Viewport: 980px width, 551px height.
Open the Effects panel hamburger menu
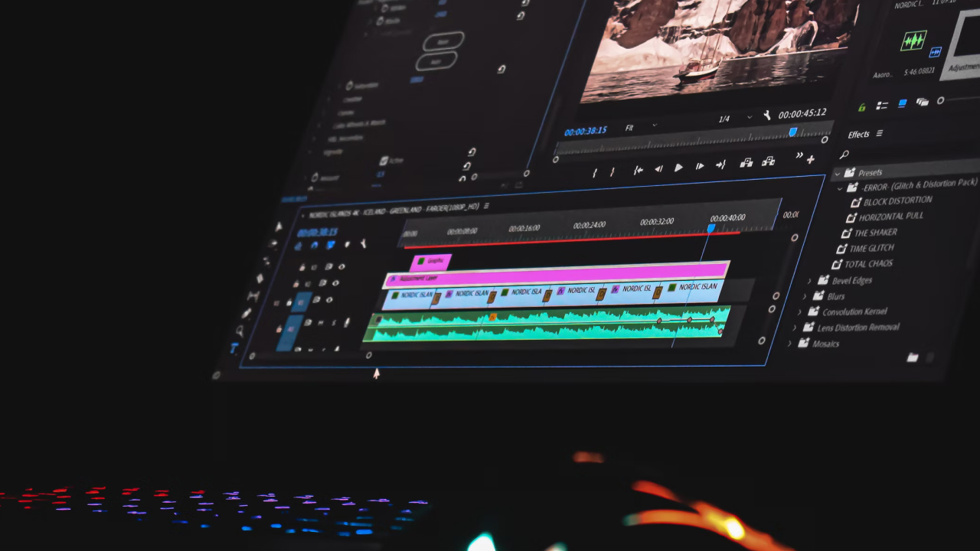coord(880,134)
